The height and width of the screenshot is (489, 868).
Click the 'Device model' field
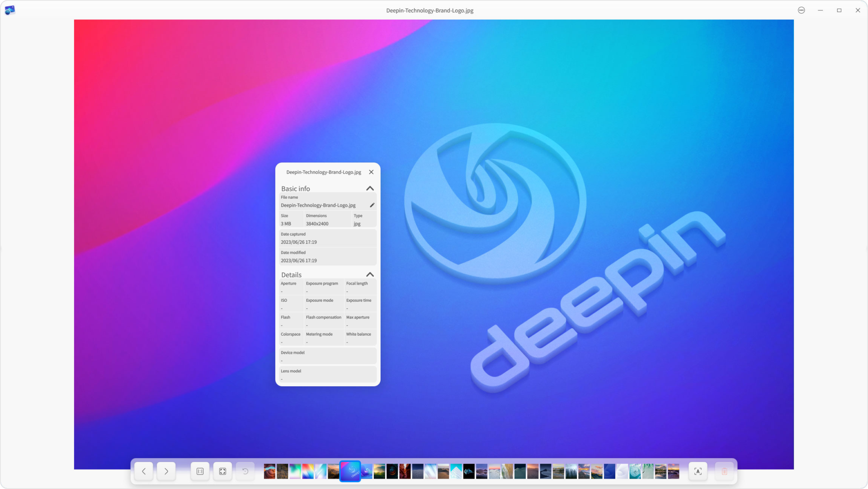tap(328, 356)
